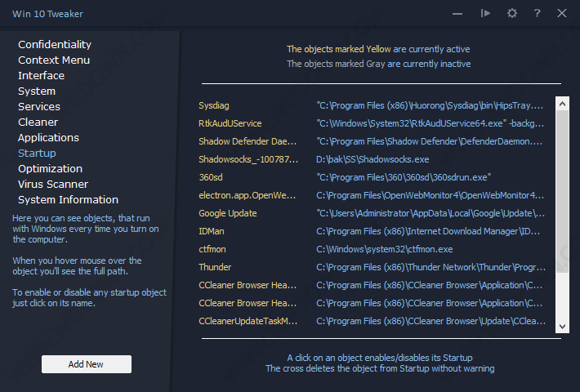Click the scrollbar down arrow
580x392 pixels.
[562, 326]
